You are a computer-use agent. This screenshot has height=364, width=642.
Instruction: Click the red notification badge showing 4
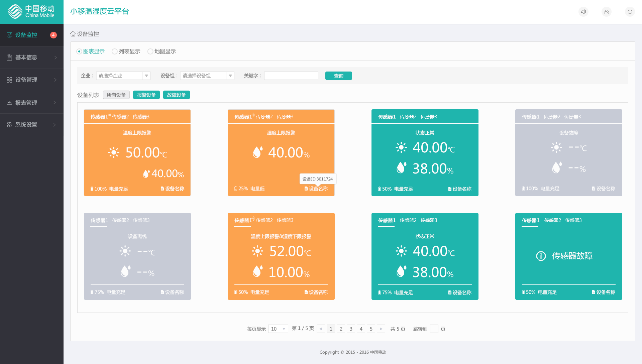pos(53,35)
